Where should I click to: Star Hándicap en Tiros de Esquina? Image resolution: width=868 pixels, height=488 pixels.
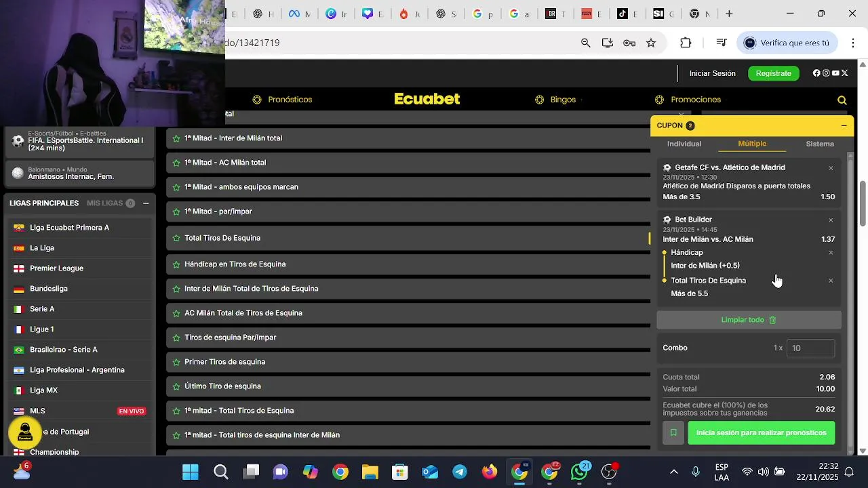[x=176, y=264]
